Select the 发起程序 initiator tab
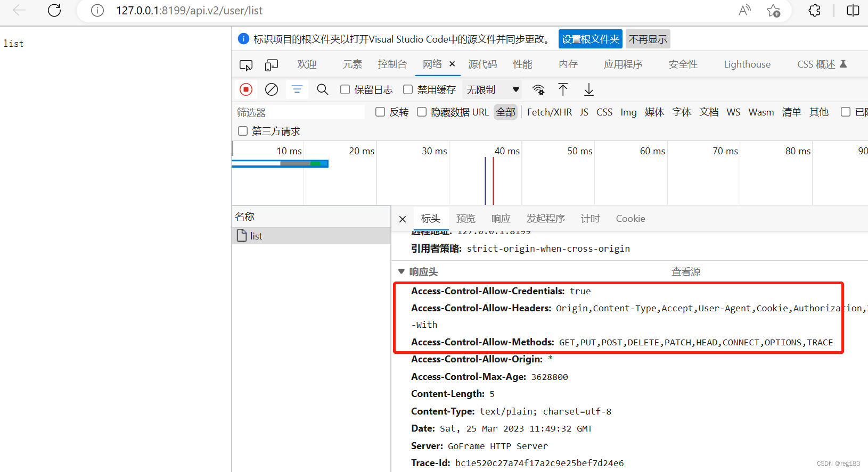 pos(546,219)
